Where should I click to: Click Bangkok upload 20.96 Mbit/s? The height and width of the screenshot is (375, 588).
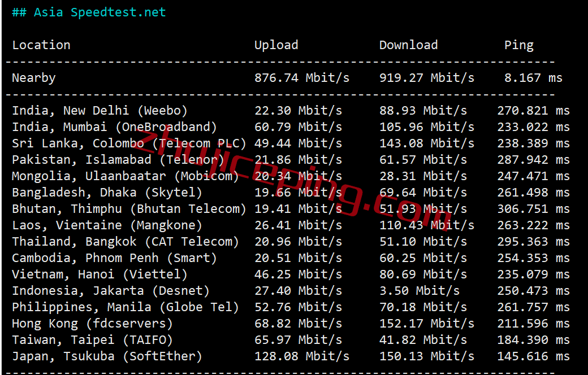(298, 242)
